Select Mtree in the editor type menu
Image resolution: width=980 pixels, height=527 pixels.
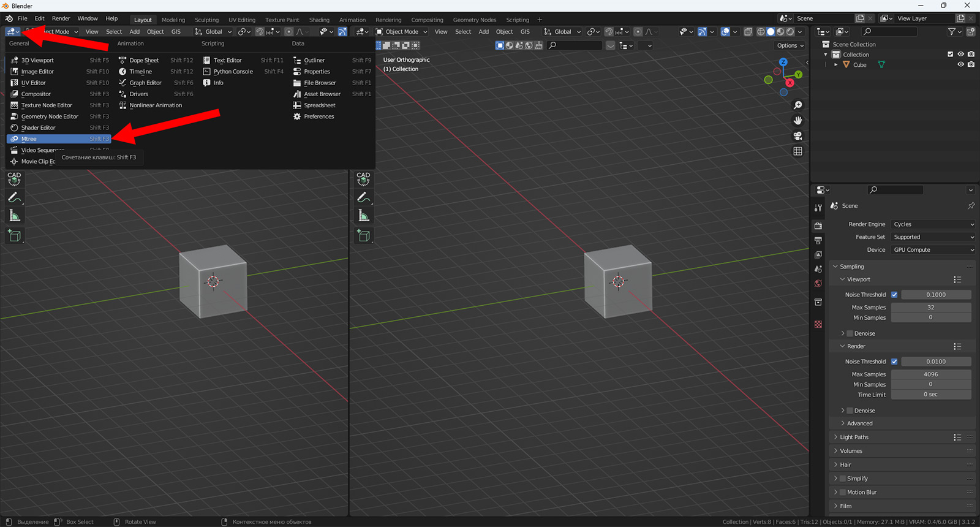tap(29, 139)
